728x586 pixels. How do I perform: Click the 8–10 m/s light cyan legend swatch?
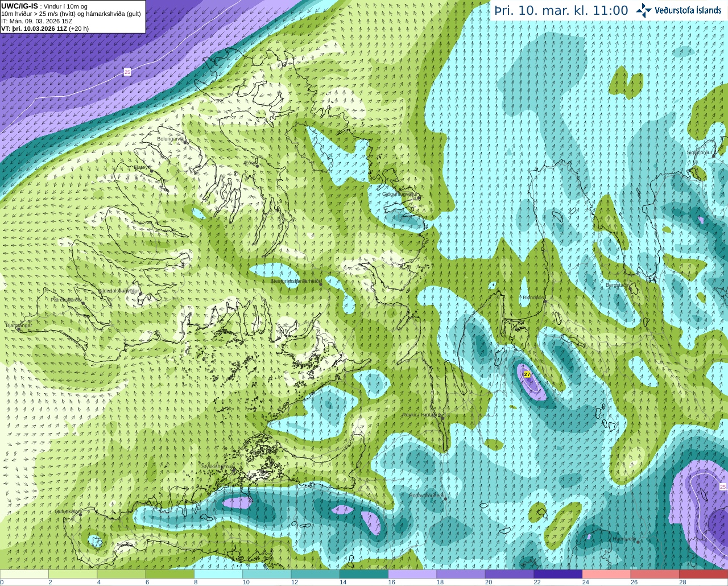point(218,574)
